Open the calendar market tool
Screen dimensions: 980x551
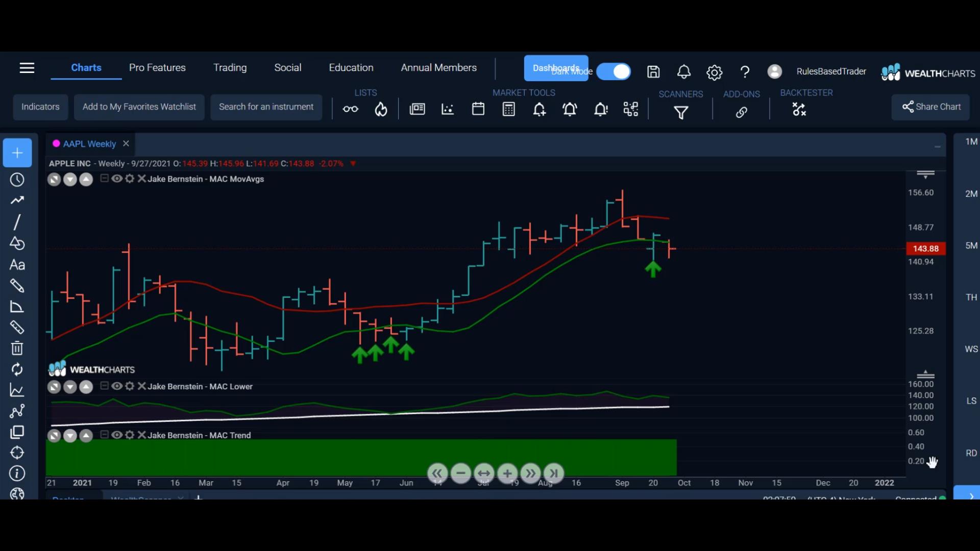click(478, 109)
